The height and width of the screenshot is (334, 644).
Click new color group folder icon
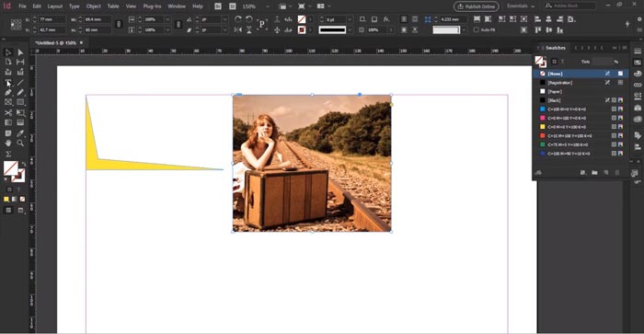click(x=594, y=173)
